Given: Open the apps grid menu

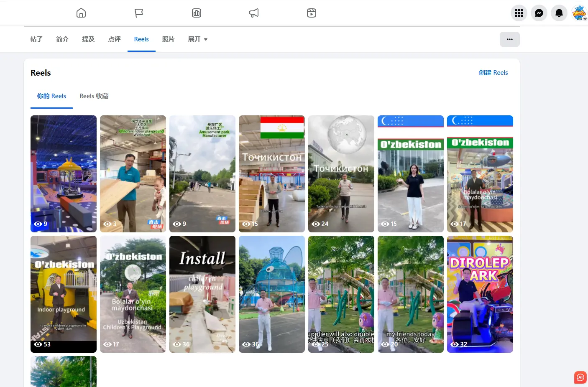Looking at the screenshot, I should tap(519, 13).
